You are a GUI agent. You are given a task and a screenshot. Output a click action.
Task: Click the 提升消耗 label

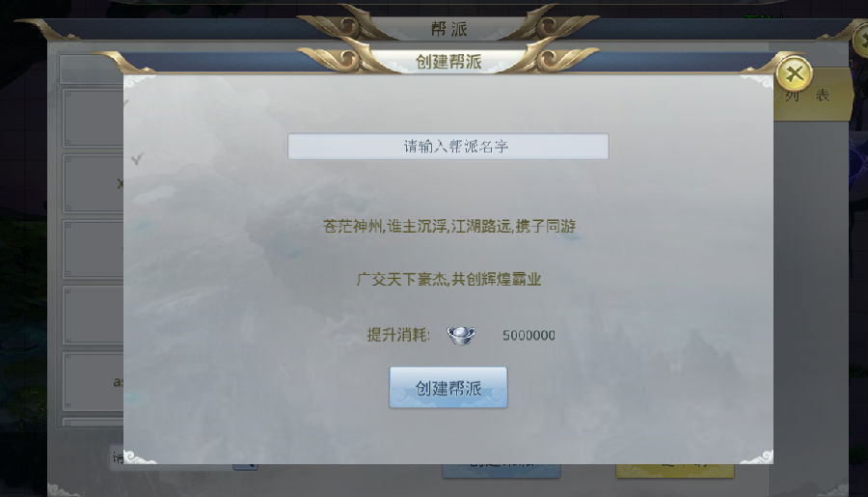coord(398,335)
